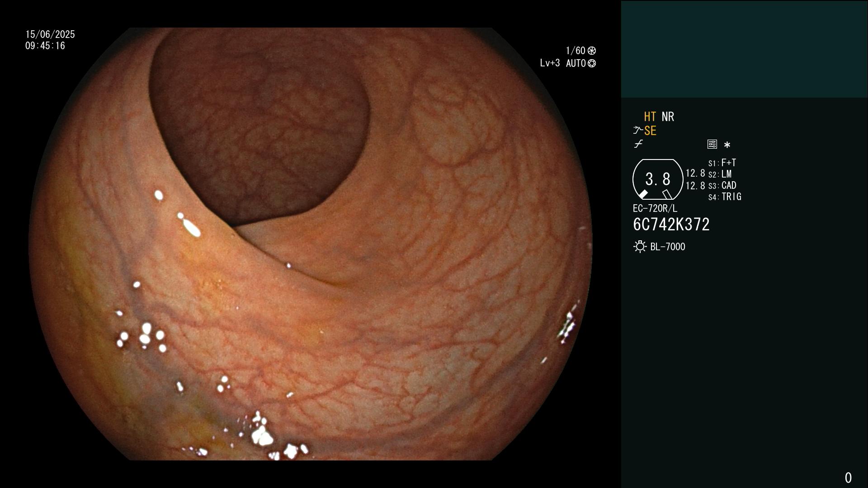Click the HT indicator
Viewport: 868px width, 488px height.
point(650,117)
